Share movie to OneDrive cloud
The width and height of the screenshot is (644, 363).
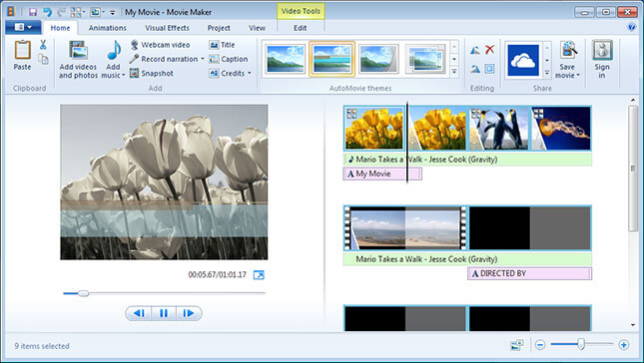523,60
